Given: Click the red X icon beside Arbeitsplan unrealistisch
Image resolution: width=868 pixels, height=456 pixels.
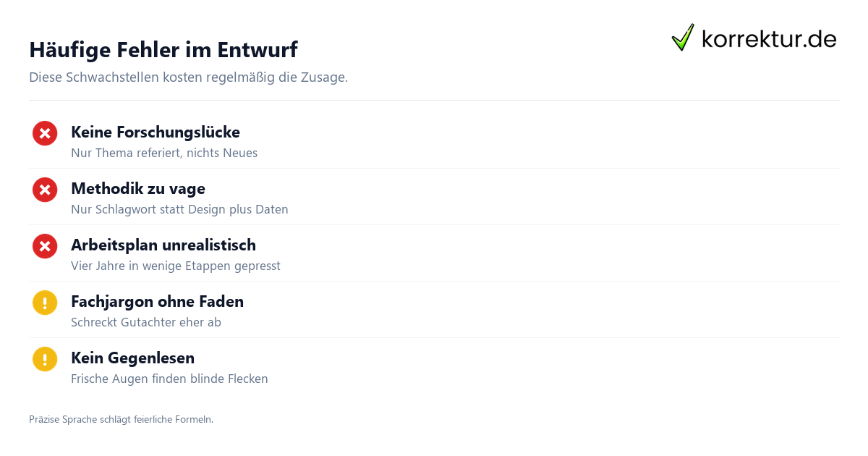Looking at the screenshot, I should [45, 246].
